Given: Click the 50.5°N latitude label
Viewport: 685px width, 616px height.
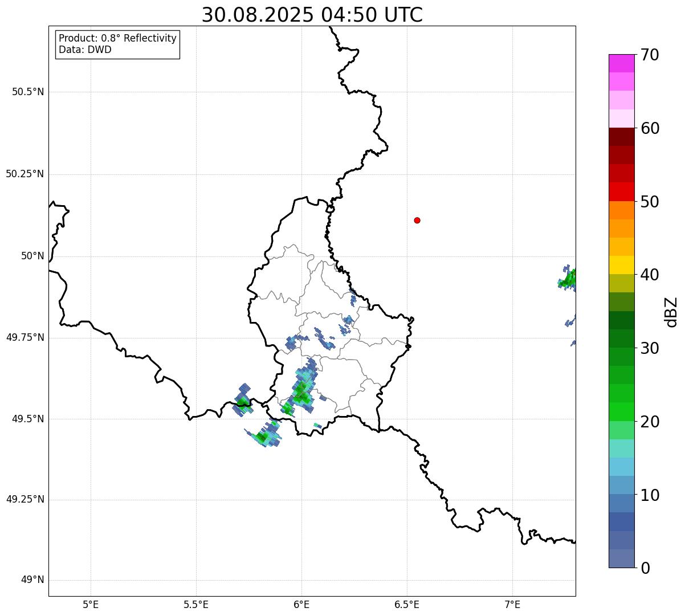Looking at the screenshot, I should coord(28,92).
